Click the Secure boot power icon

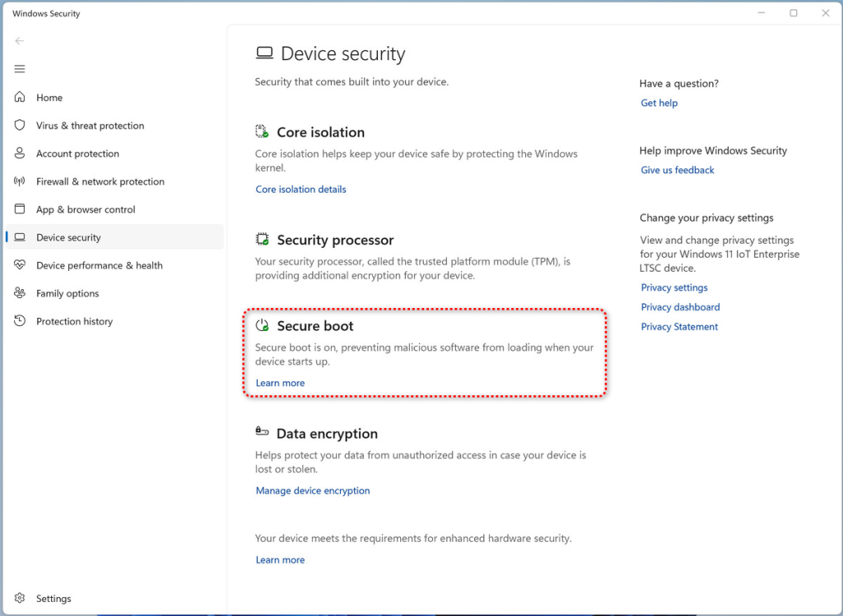point(262,325)
